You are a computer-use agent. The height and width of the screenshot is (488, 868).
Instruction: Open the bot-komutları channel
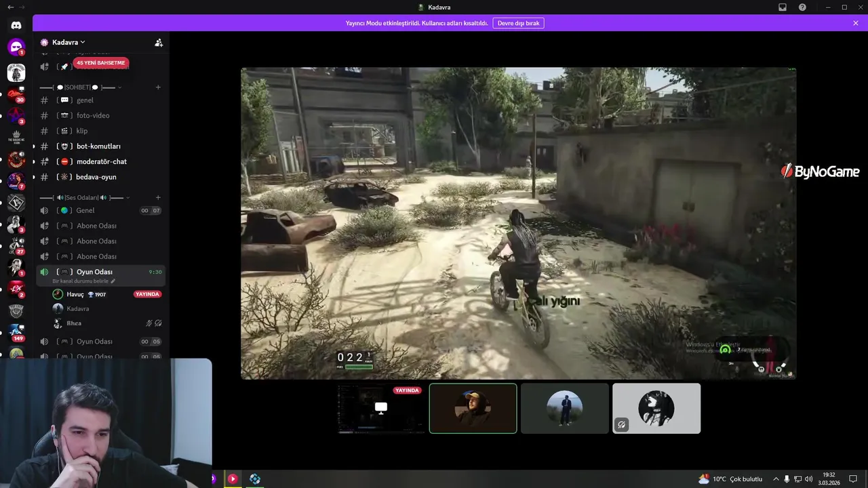click(100, 146)
